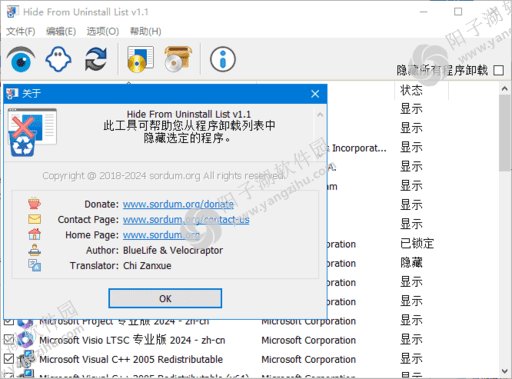Screen dimensions: 512x379
Task: Click the house home page icon
Action: pyautogui.click(x=34, y=234)
